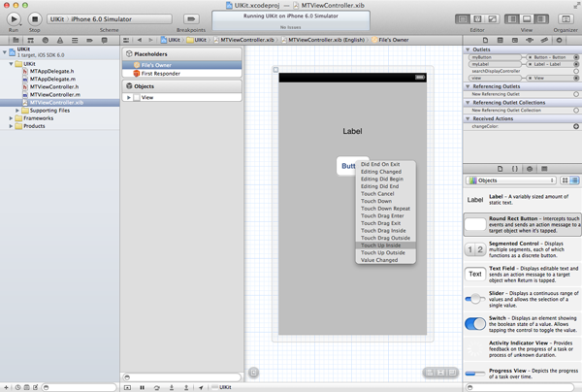
Task: Show the Log navigator
Action: coord(105,40)
